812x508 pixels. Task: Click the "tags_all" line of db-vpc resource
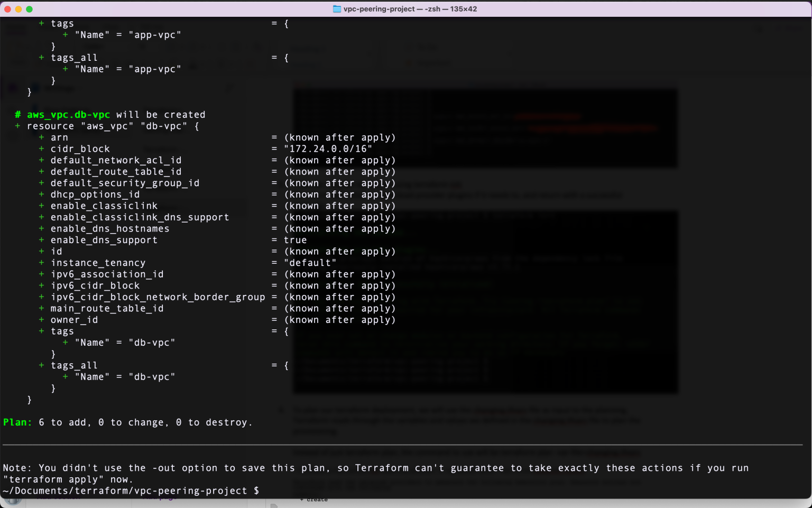tap(74, 366)
